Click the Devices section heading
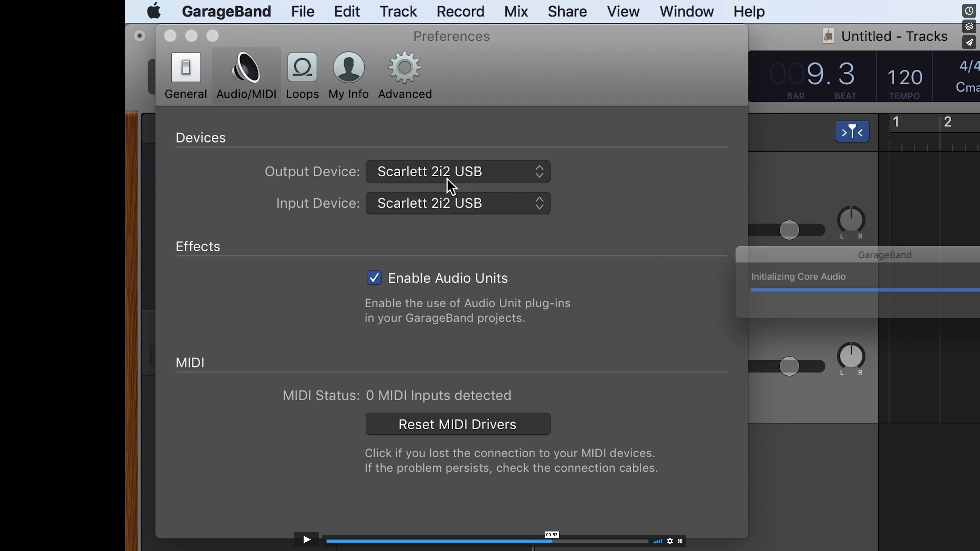Image resolution: width=980 pixels, height=551 pixels. coord(200,138)
